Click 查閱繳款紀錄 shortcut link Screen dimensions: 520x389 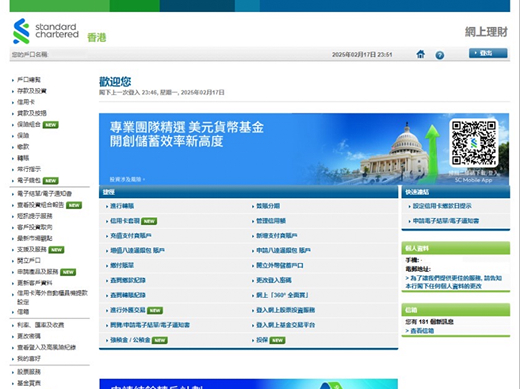(x=128, y=280)
